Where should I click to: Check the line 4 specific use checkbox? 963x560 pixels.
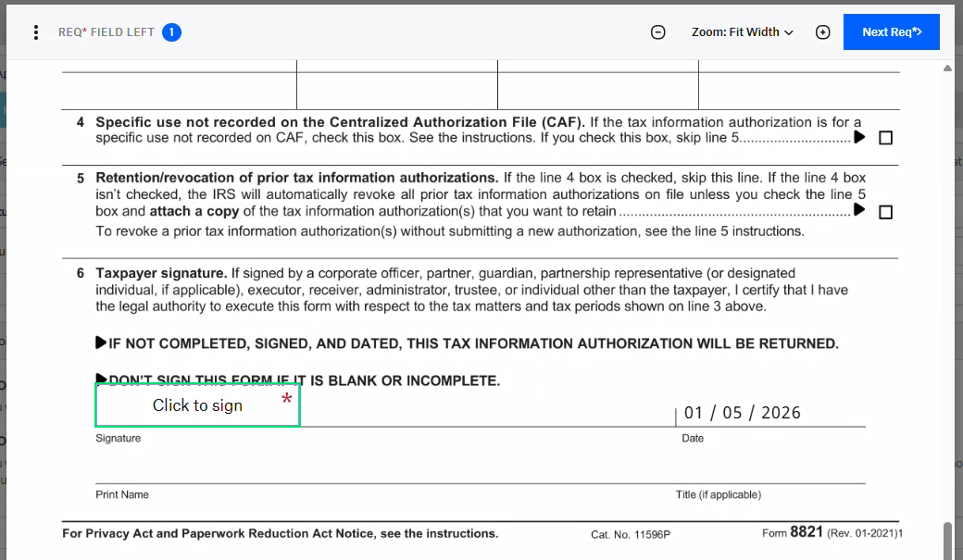point(885,136)
